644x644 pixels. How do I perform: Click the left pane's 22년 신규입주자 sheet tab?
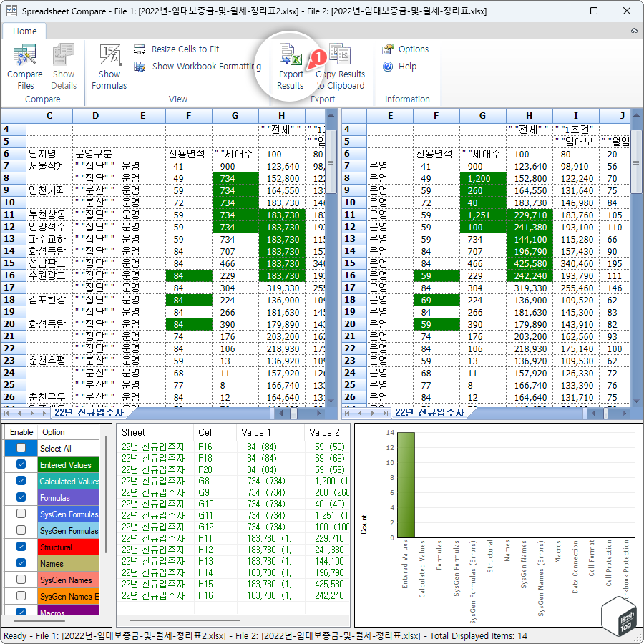pyautogui.click(x=89, y=412)
